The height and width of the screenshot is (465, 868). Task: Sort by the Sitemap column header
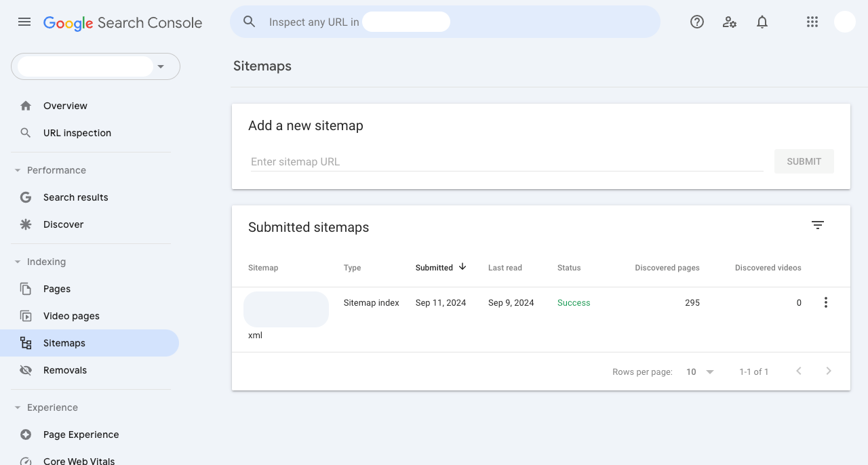(x=263, y=268)
